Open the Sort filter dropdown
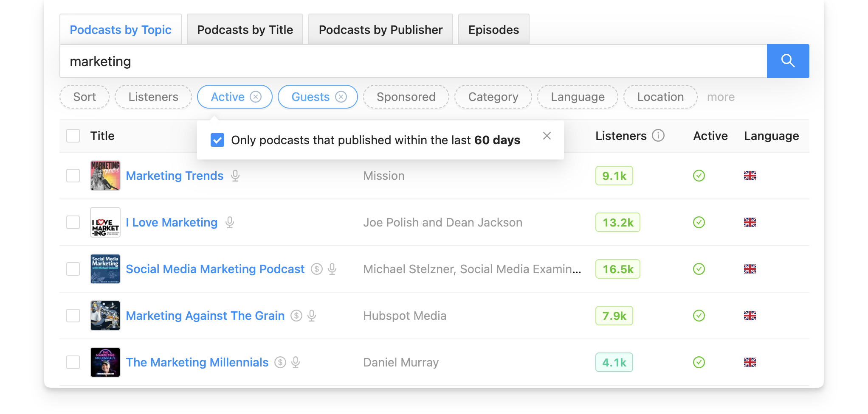Image resolution: width=868 pixels, height=414 pixels. click(x=85, y=97)
